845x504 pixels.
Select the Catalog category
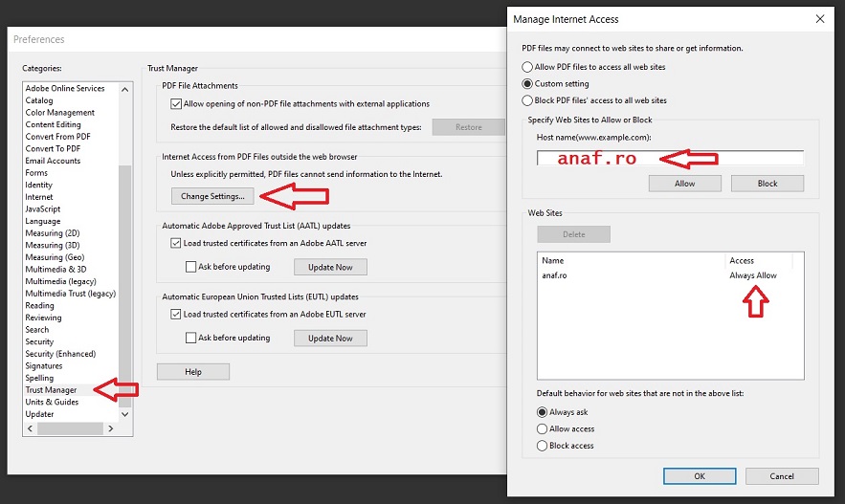coord(39,100)
